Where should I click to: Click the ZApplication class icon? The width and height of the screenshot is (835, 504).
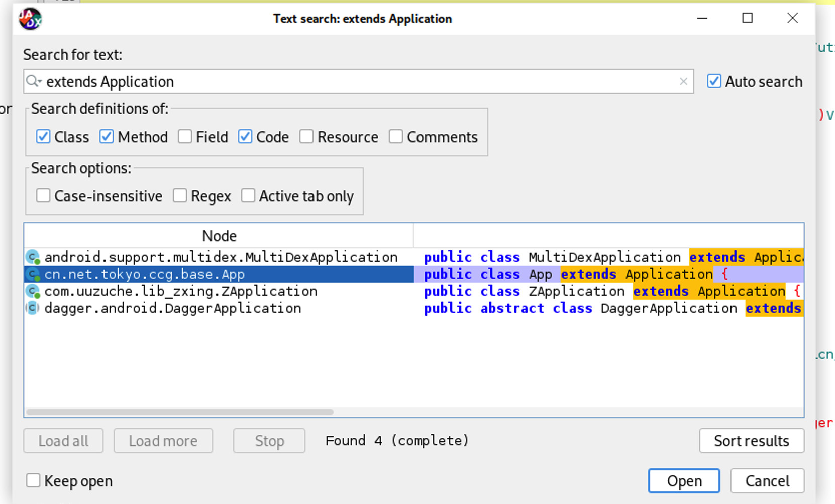33,291
